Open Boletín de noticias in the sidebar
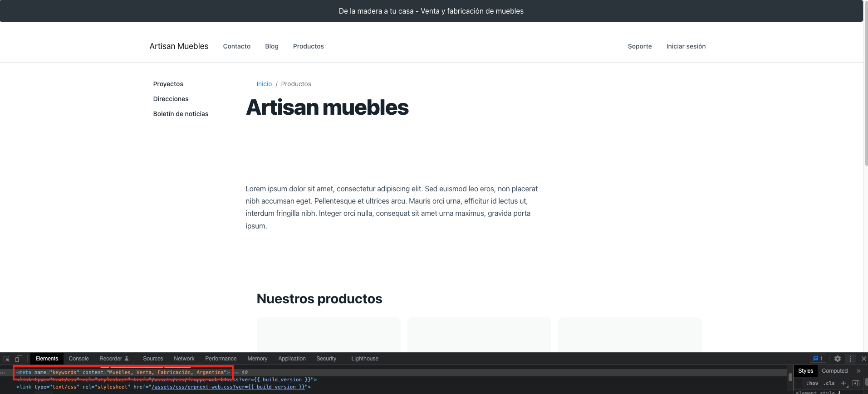This screenshot has height=394, width=868. (181, 114)
